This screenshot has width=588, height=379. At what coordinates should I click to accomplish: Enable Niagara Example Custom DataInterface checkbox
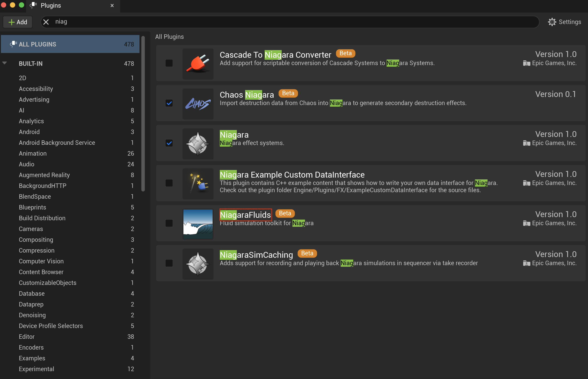pyautogui.click(x=169, y=183)
